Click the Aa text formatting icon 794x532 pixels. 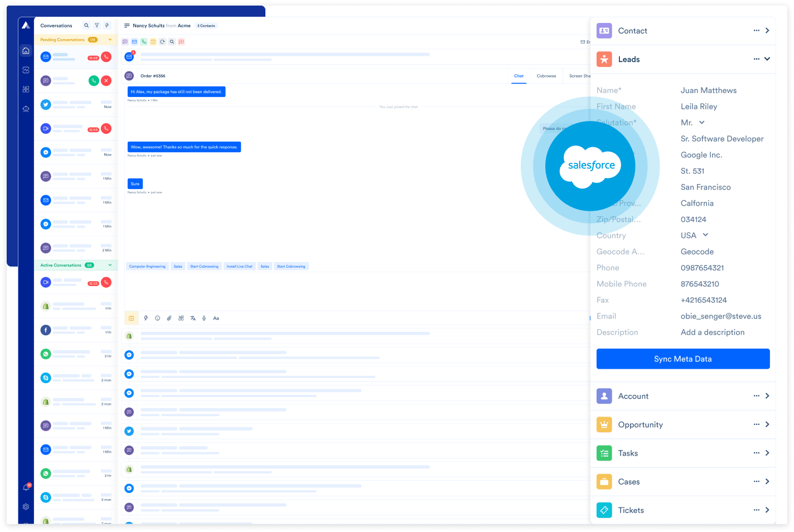[x=216, y=318]
